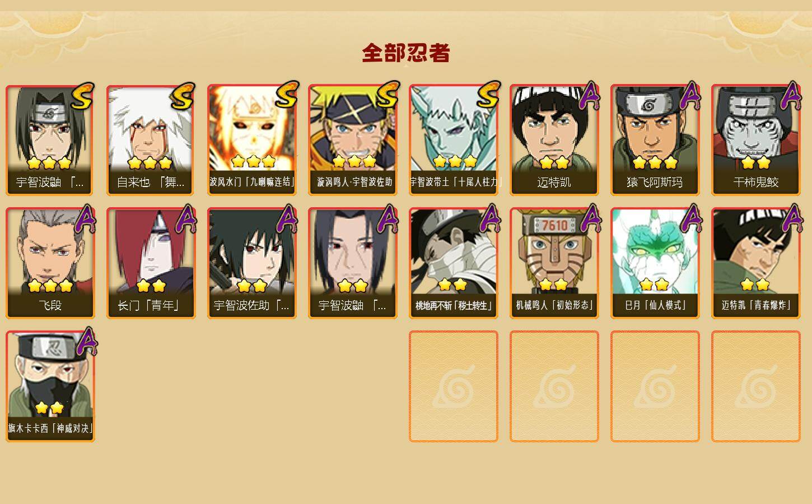
Task: Open 桃地再不斩「秽土转生」 card
Action: click(453, 263)
